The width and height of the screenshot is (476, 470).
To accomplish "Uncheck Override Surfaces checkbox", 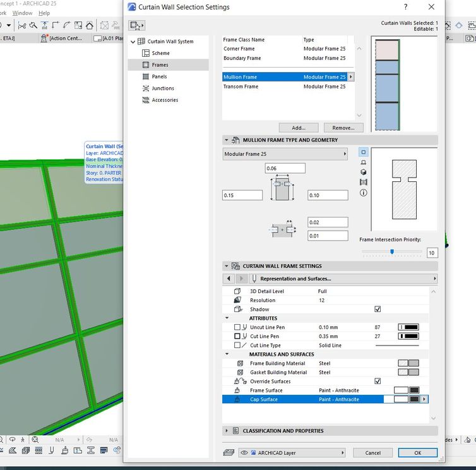I will click(378, 382).
